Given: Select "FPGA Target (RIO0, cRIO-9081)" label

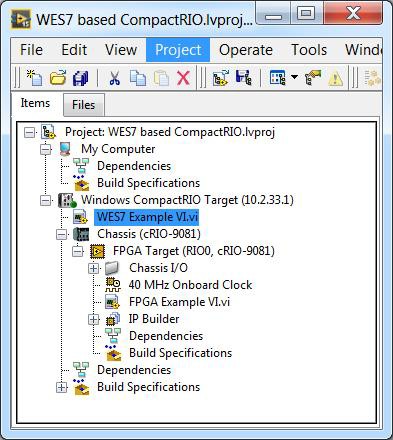Looking at the screenshot, I should tap(194, 251).
